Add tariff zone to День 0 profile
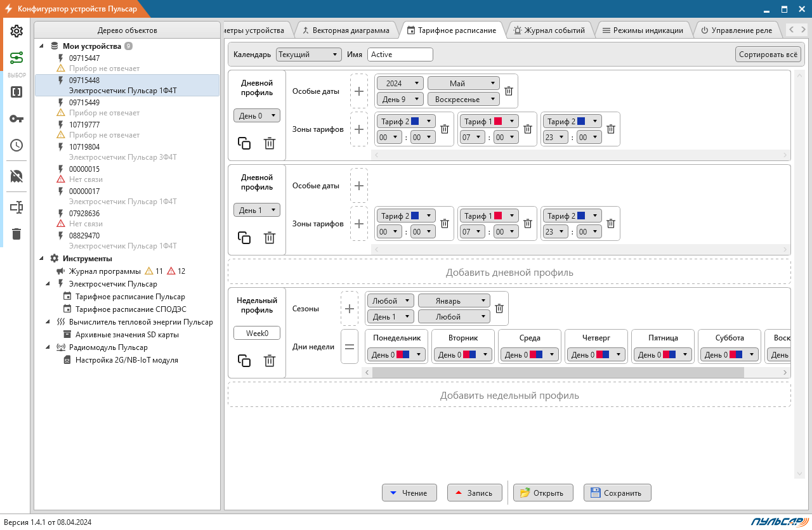The image size is (812, 530). coord(359,129)
